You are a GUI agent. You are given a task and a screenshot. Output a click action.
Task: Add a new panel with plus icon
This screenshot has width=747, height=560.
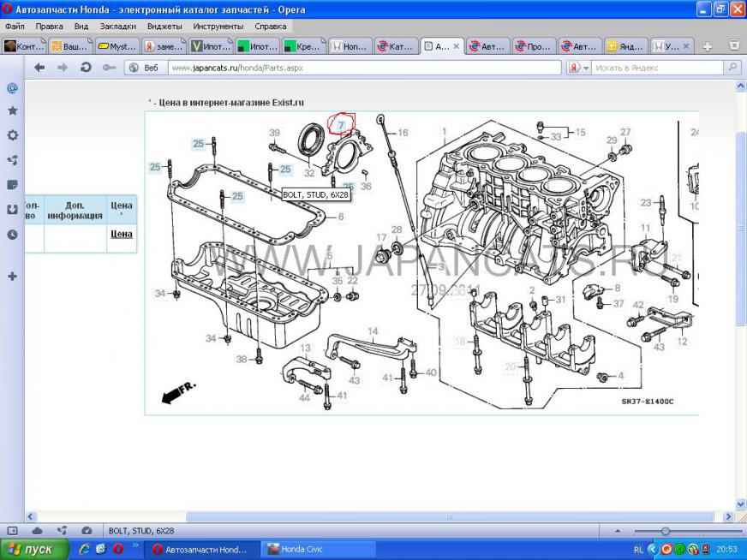point(12,277)
